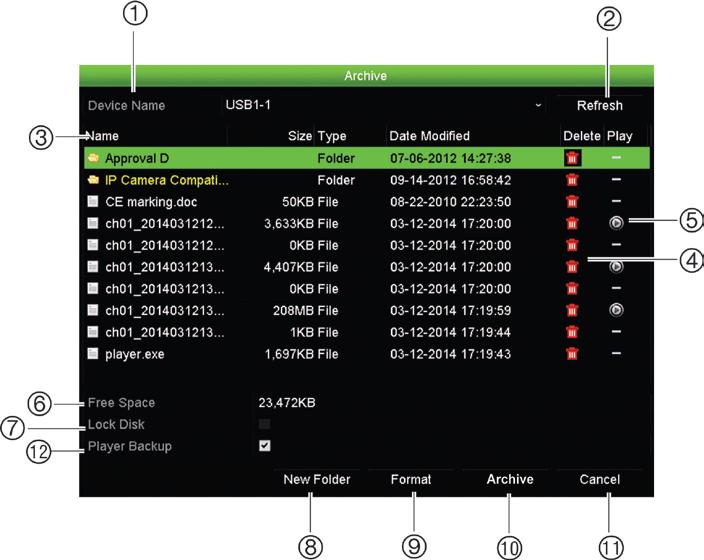Click the IP Camera Compati folder icon

[93, 180]
